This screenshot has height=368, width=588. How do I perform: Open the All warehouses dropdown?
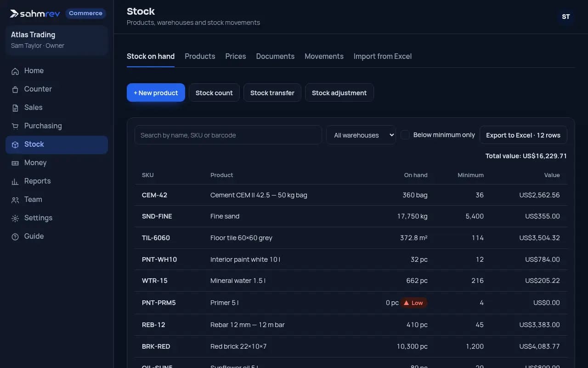[x=361, y=135]
